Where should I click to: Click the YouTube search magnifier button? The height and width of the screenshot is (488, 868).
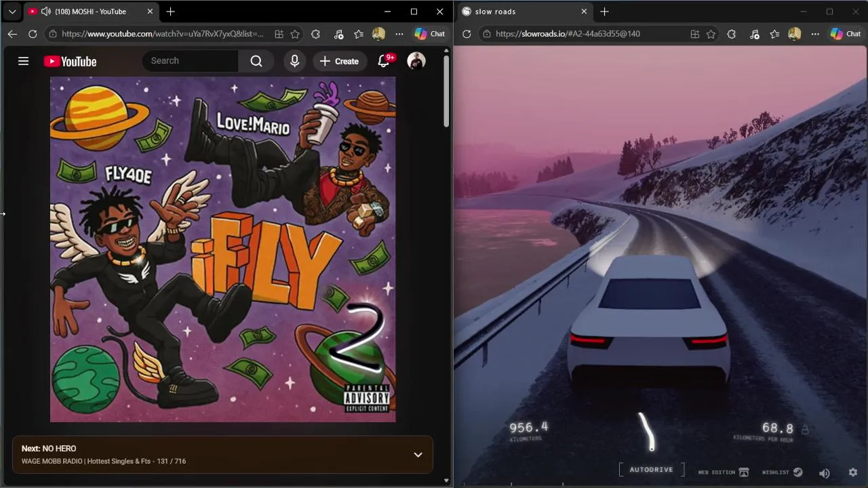tap(256, 61)
